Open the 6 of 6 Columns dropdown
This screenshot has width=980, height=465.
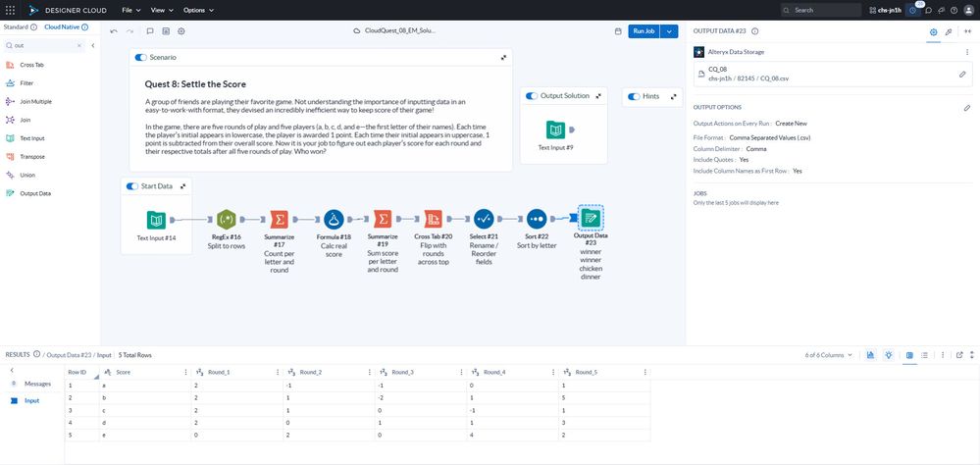(x=828, y=355)
